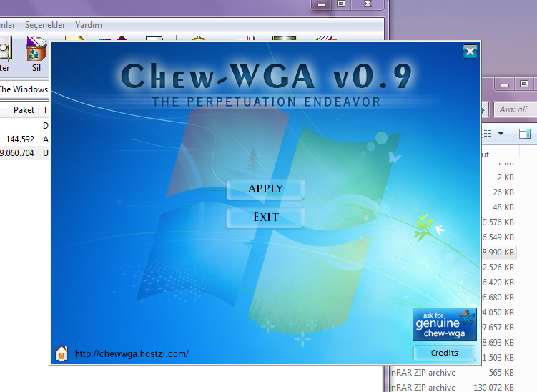Open the chewwga.hostzi.com link
The height and width of the screenshot is (392, 537).
coord(132,353)
